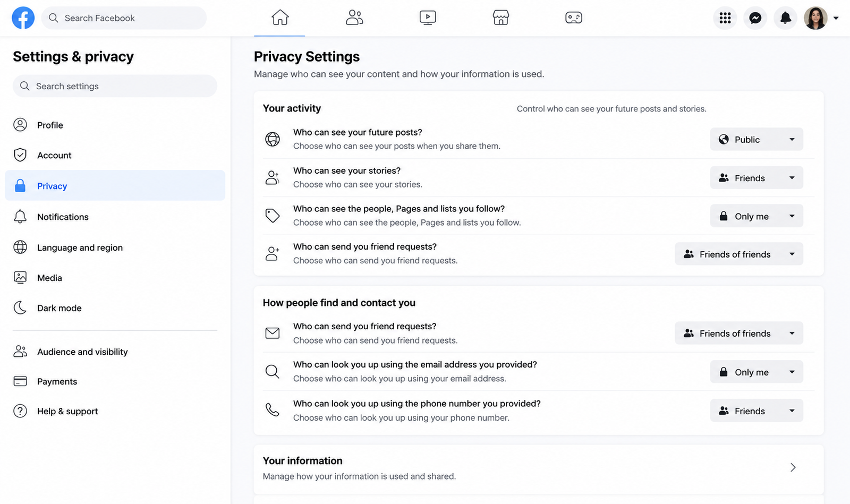Click the Payments card icon
850x504 pixels.
coord(20,381)
